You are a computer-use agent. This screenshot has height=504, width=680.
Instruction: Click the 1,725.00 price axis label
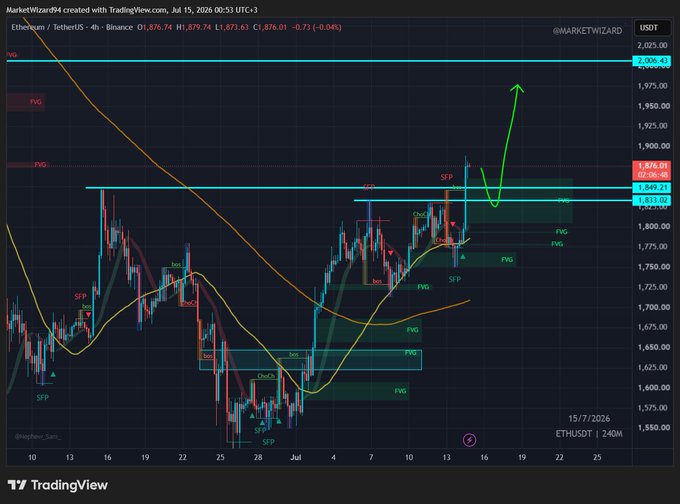(x=652, y=287)
